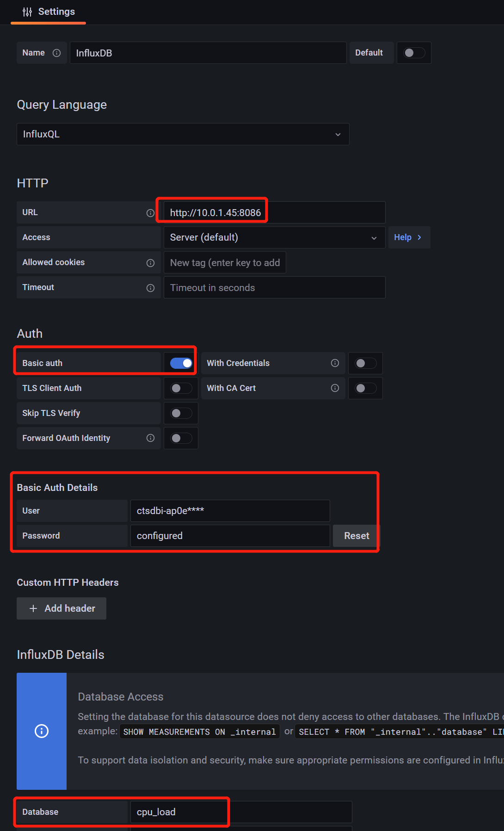
Task: Click the Query Language heading
Action: coord(62,105)
